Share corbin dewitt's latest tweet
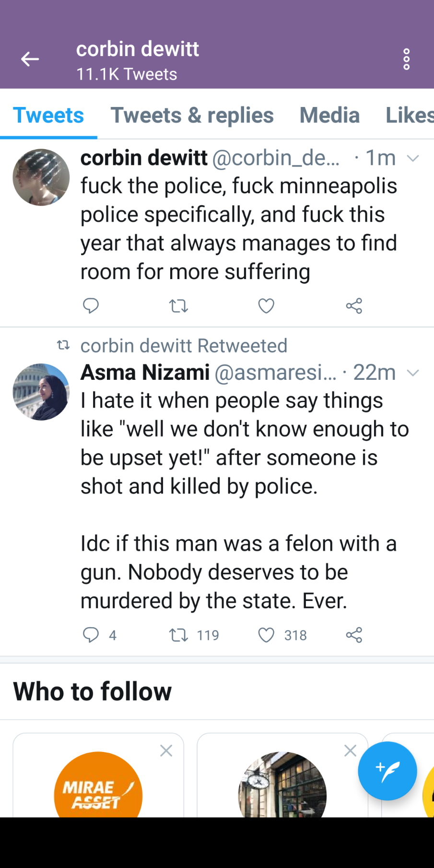Viewport: 434px width, 868px height. (x=354, y=305)
